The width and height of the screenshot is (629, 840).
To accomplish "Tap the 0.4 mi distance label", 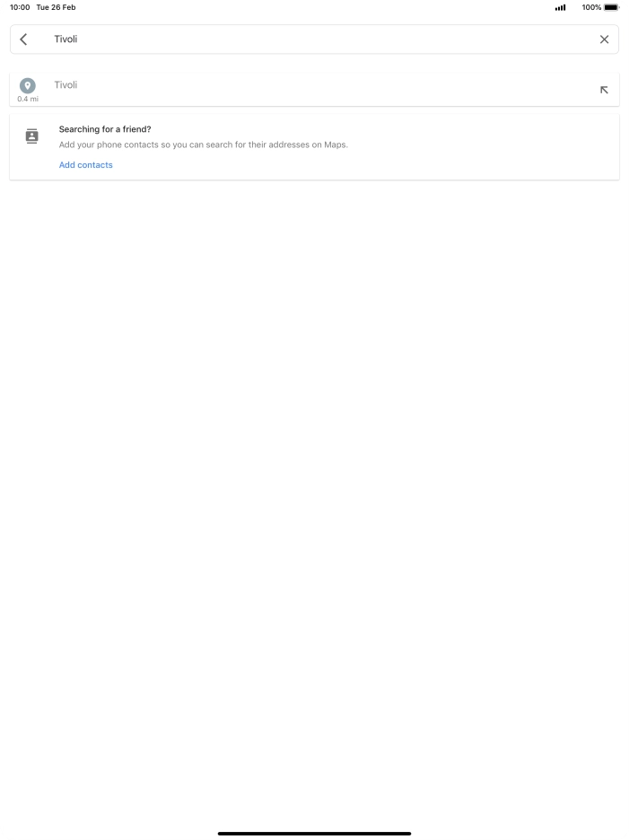I will pos(28,99).
